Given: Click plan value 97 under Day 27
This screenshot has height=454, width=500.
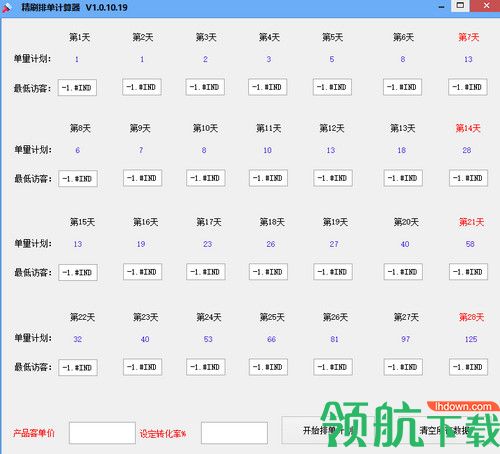Looking at the screenshot, I should (x=405, y=339).
